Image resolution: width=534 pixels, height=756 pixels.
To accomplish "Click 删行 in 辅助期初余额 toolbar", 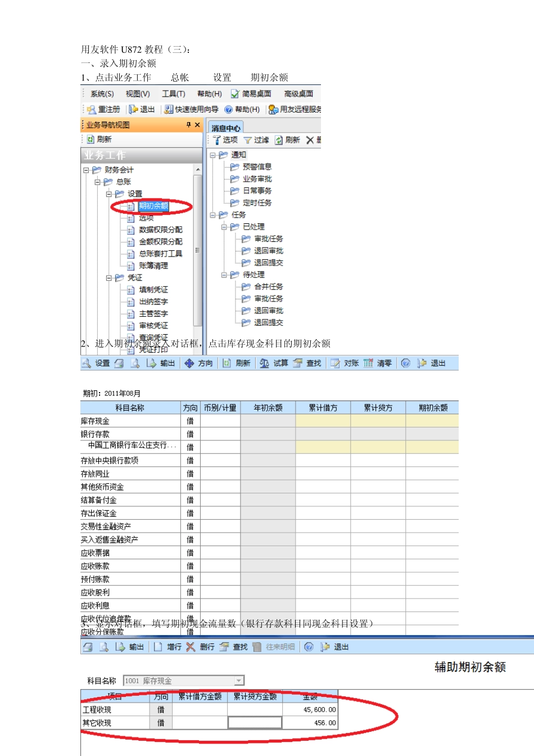I will [201, 647].
